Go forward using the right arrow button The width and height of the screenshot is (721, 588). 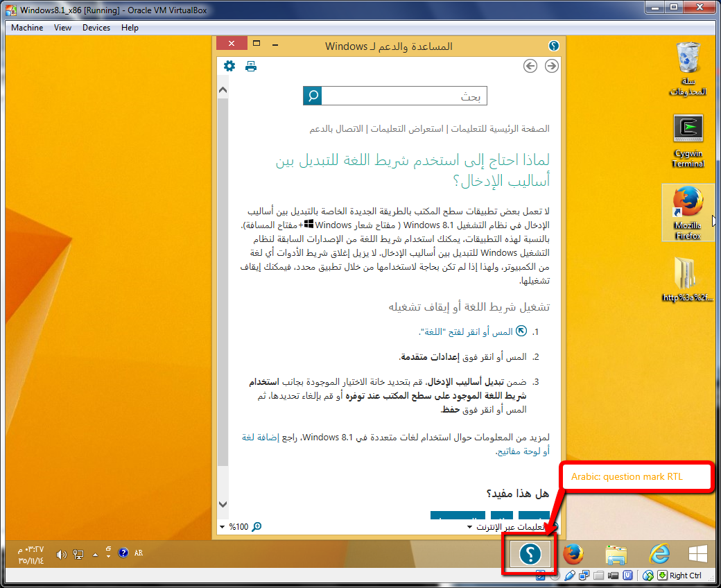(x=552, y=66)
